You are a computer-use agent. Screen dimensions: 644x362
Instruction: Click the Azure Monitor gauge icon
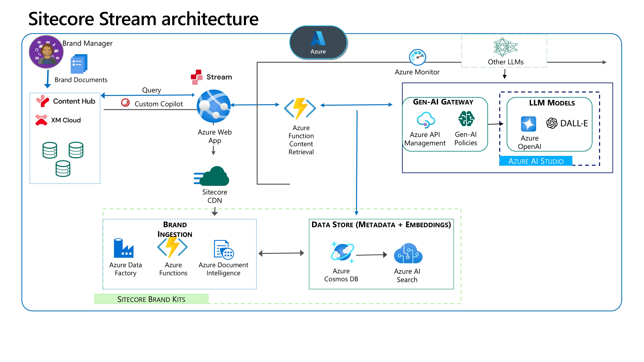(417, 57)
